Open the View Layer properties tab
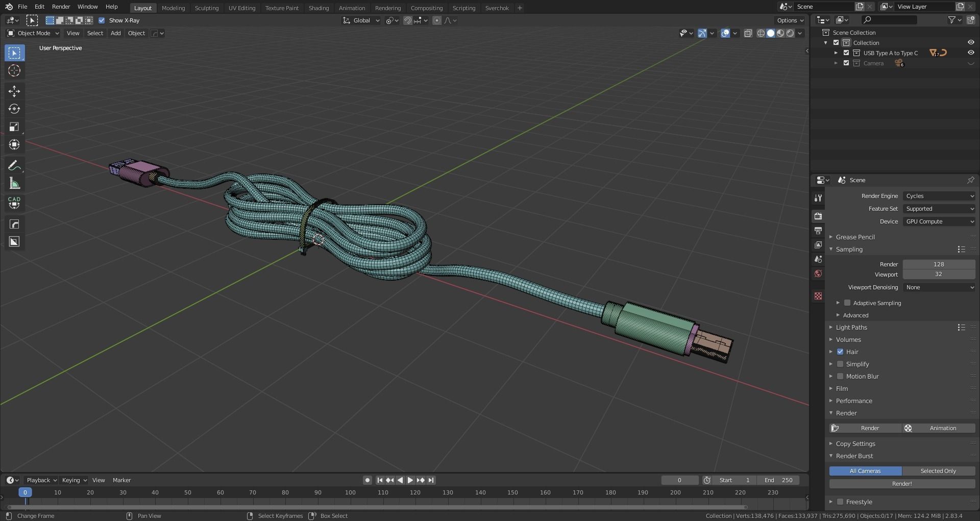The image size is (980, 521). 818,245
